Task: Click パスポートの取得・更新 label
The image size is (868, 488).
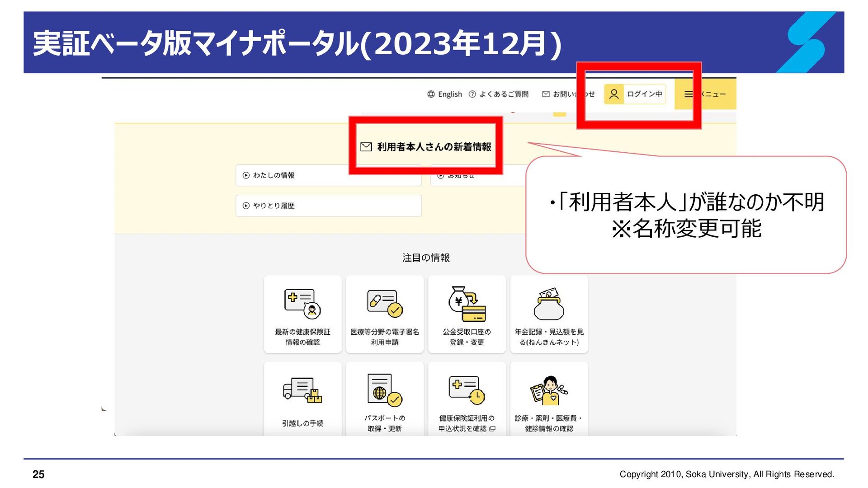Action: point(385,423)
